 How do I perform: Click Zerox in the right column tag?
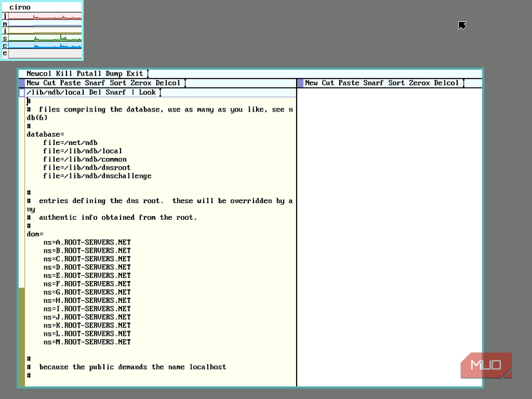click(419, 83)
